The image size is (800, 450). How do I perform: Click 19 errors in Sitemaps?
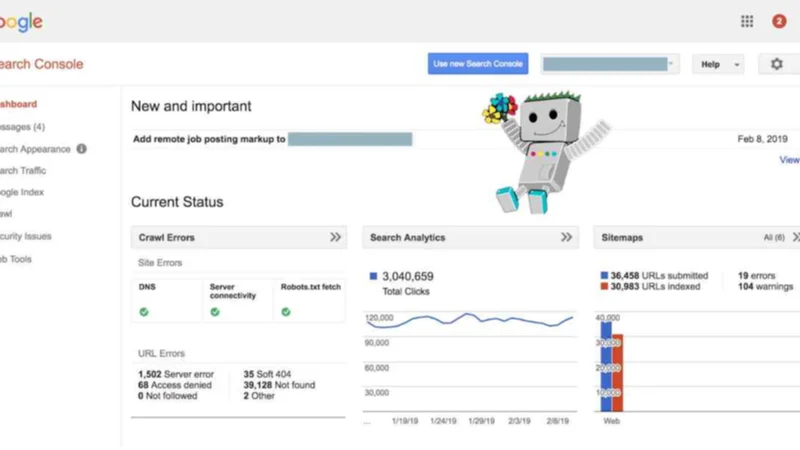click(x=756, y=276)
